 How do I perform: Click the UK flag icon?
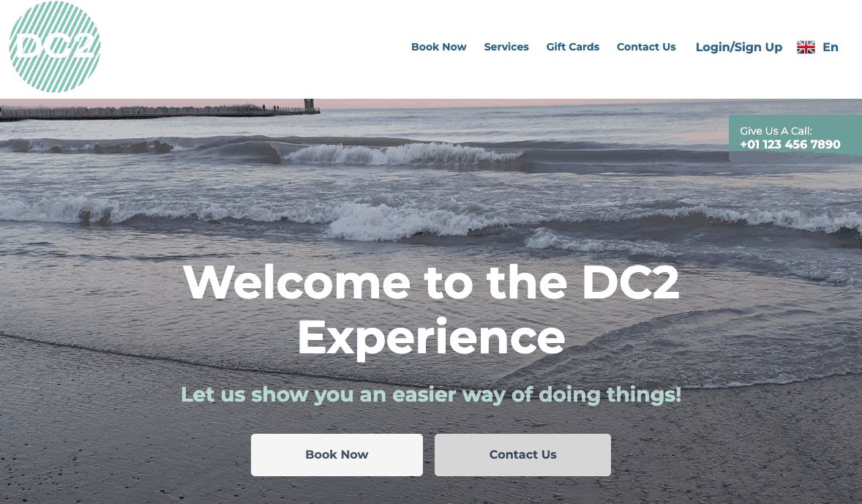point(806,48)
